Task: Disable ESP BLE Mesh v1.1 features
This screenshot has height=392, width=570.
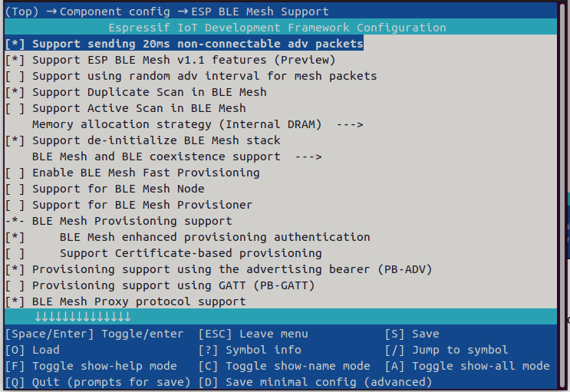Action: (x=15, y=60)
